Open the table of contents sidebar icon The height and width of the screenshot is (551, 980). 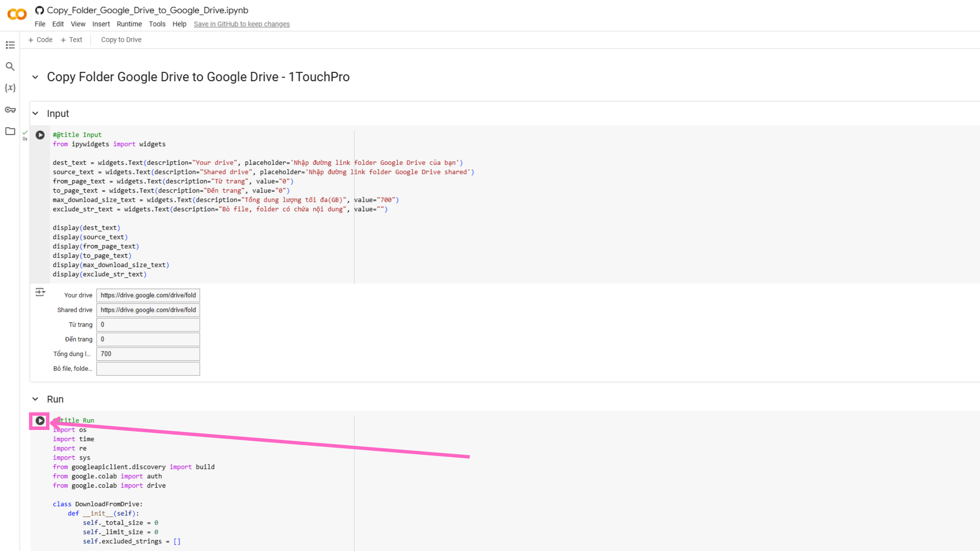pos(10,45)
